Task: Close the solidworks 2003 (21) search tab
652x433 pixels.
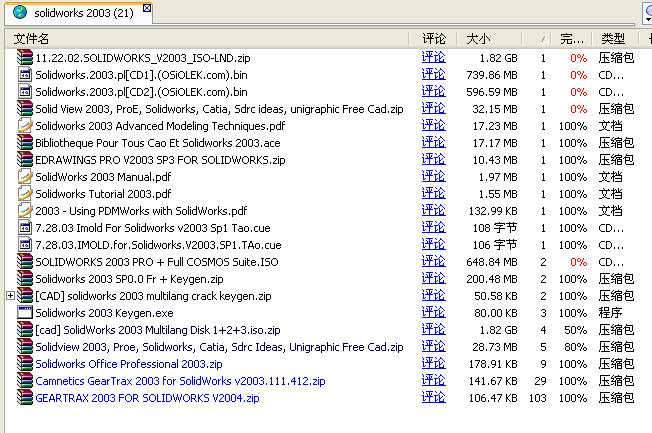Action: pyautogui.click(x=147, y=8)
